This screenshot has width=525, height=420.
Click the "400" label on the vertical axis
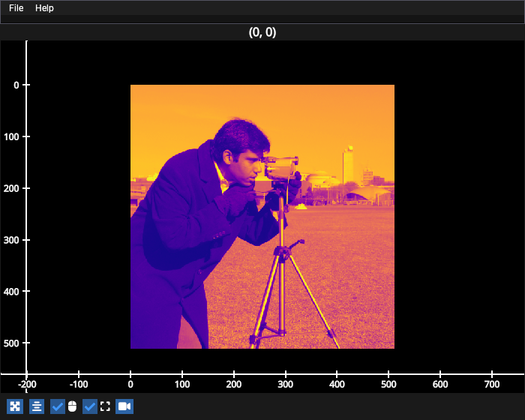coord(12,292)
